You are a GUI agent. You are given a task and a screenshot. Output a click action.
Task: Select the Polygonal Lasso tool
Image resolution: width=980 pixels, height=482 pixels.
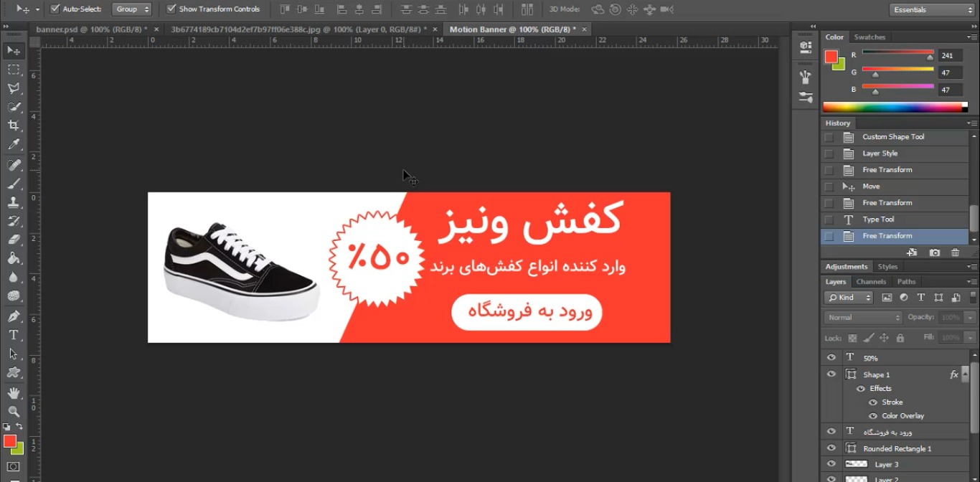point(14,88)
